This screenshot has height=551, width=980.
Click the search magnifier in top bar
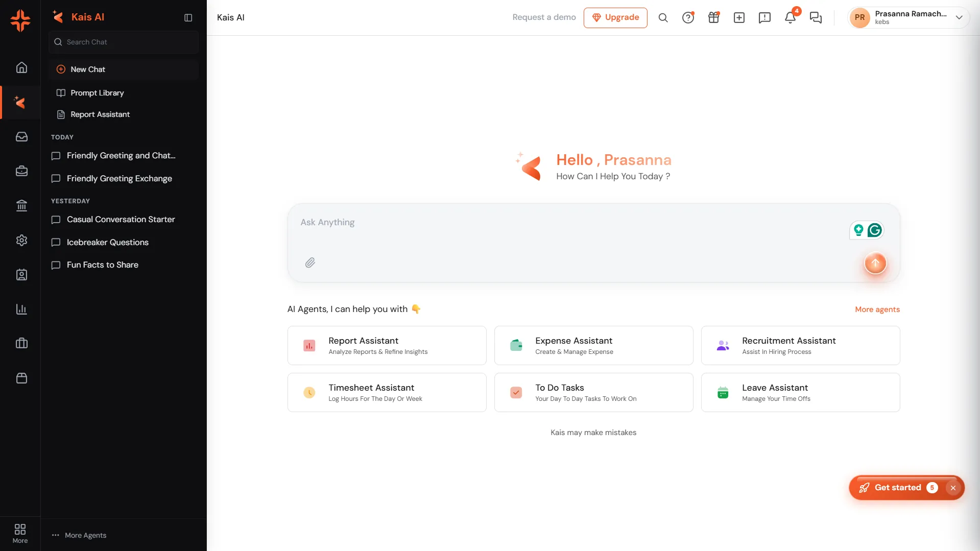[x=663, y=17]
